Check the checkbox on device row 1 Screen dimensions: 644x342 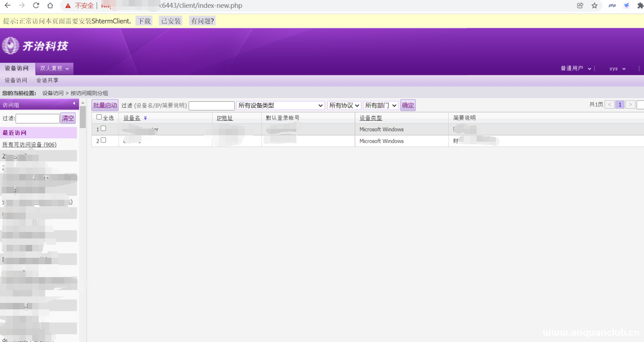pos(103,128)
